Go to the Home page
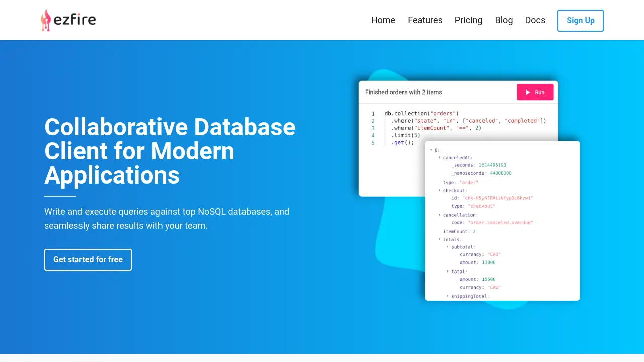644x362 pixels. pos(383,20)
